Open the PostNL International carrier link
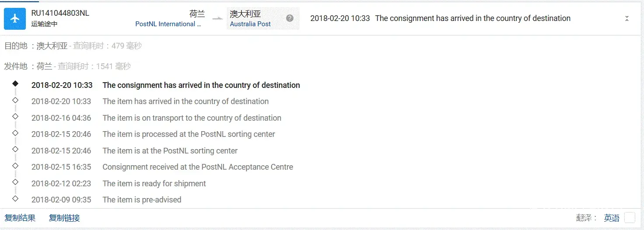 168,24
